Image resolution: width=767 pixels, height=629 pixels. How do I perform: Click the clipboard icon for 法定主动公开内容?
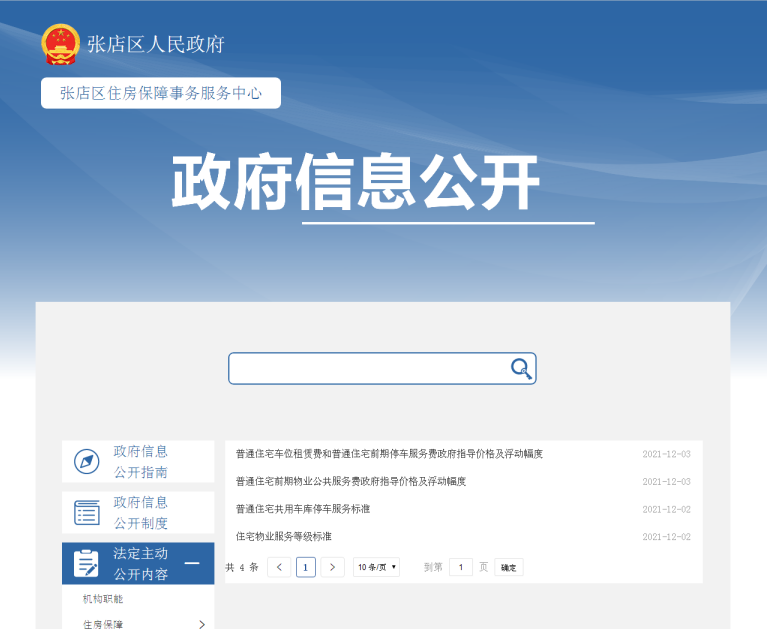click(86, 564)
